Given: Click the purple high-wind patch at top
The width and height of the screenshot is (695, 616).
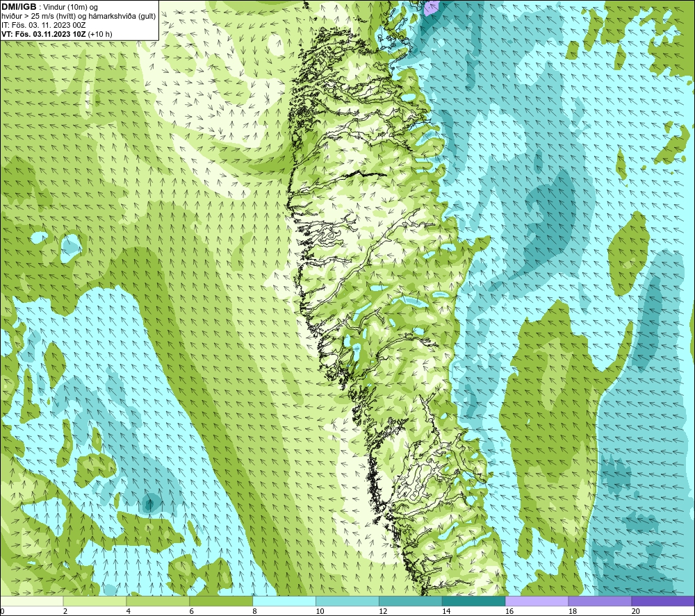Looking at the screenshot, I should [x=432, y=8].
